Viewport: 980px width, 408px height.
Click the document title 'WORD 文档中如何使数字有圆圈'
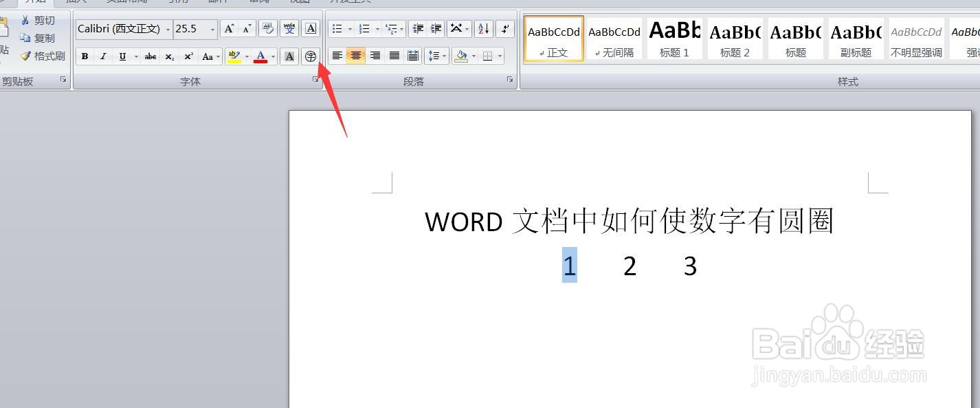629,222
